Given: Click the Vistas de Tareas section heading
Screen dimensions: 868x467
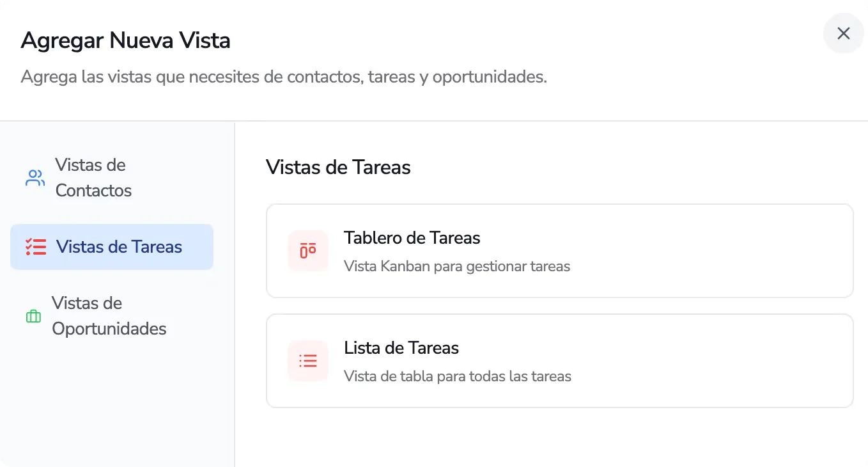Looking at the screenshot, I should coord(338,167).
